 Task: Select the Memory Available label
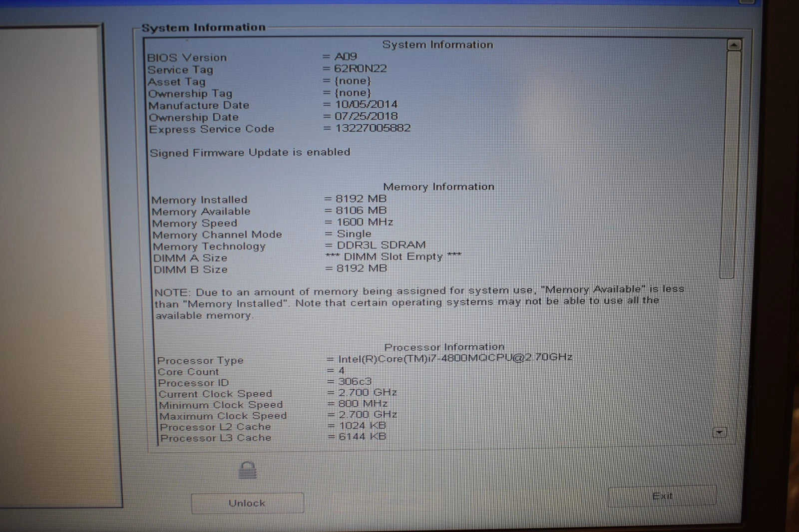[201, 212]
